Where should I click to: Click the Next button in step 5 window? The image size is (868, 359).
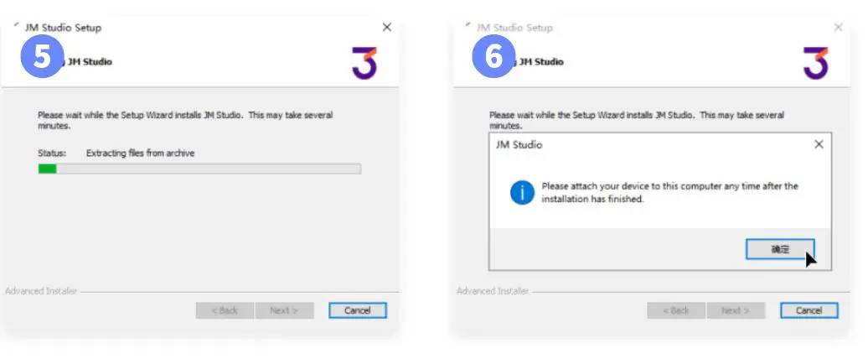(285, 310)
